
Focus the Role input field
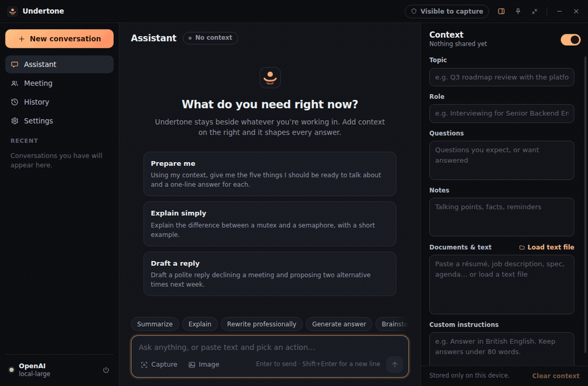pyautogui.click(x=502, y=113)
